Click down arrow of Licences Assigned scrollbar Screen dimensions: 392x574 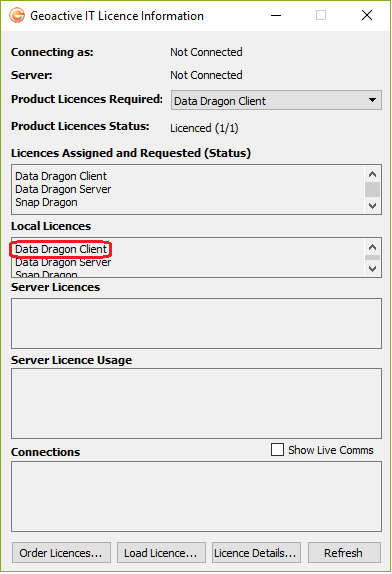coord(373,206)
